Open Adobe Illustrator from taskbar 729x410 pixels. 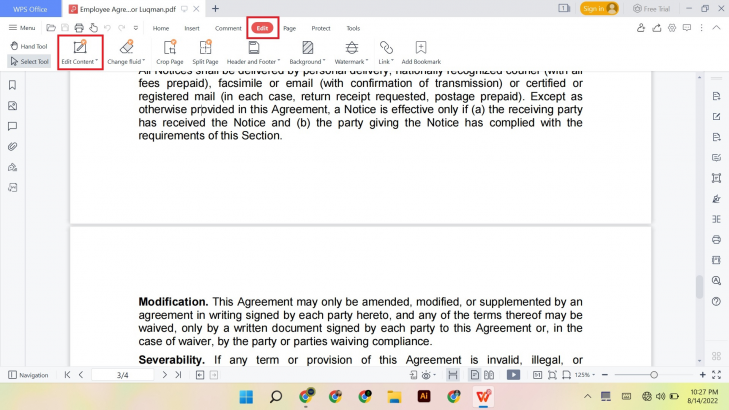click(x=424, y=397)
